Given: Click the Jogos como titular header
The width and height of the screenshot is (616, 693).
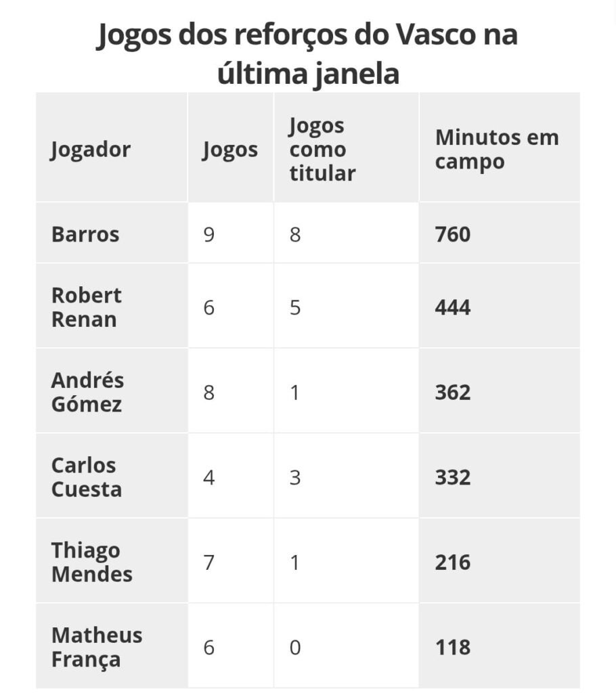Looking at the screenshot, I should click(x=322, y=150).
